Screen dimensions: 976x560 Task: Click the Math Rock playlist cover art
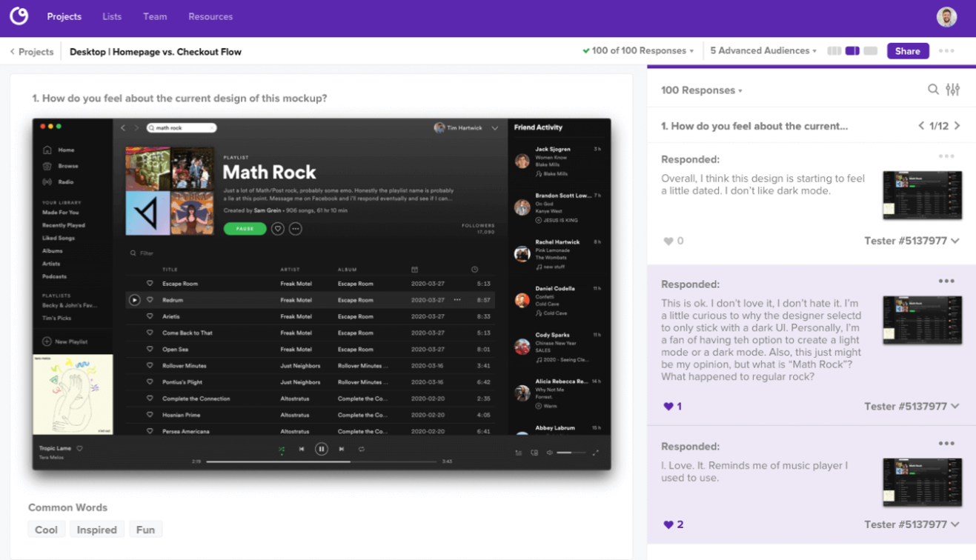(x=170, y=190)
